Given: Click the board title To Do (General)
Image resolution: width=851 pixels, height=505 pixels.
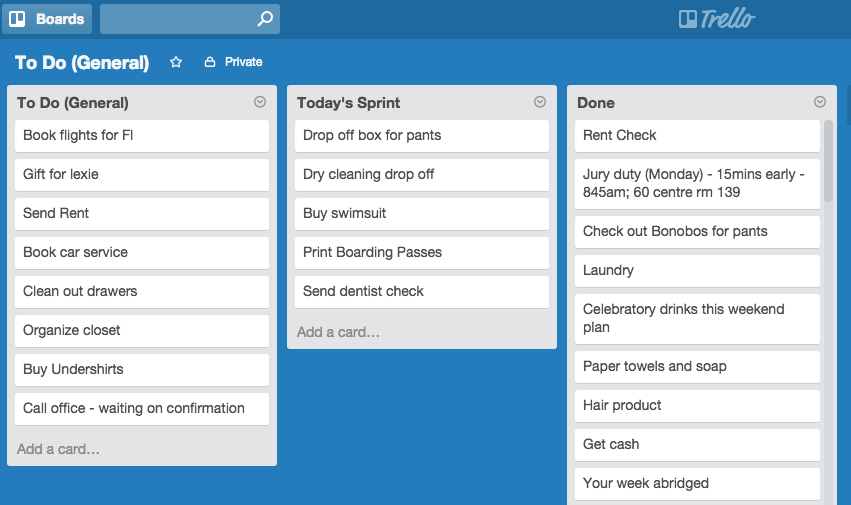Looking at the screenshot, I should (x=82, y=62).
